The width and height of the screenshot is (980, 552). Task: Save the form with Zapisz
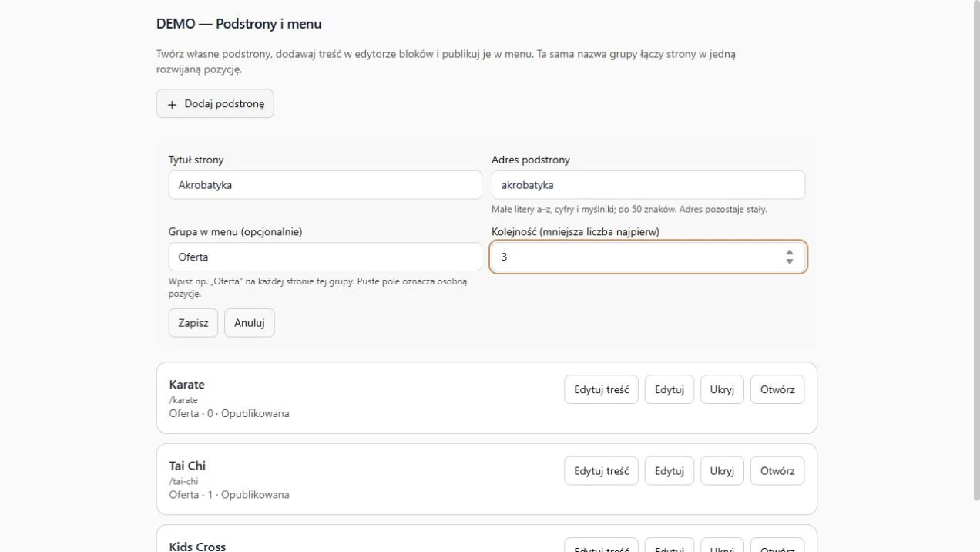pos(193,323)
